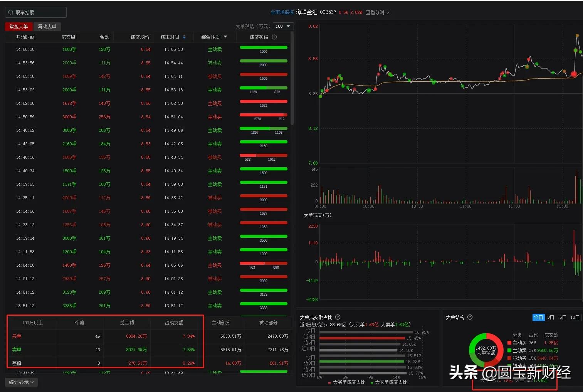Switch to the 异动大单 tab
The height and width of the screenshot is (392, 583).
pos(47,26)
